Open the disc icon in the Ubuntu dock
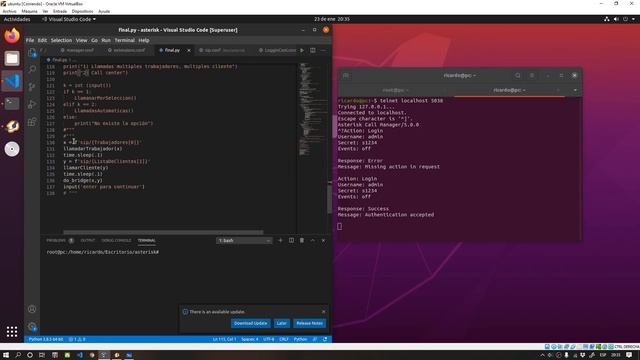The image size is (640, 360). (x=12, y=149)
